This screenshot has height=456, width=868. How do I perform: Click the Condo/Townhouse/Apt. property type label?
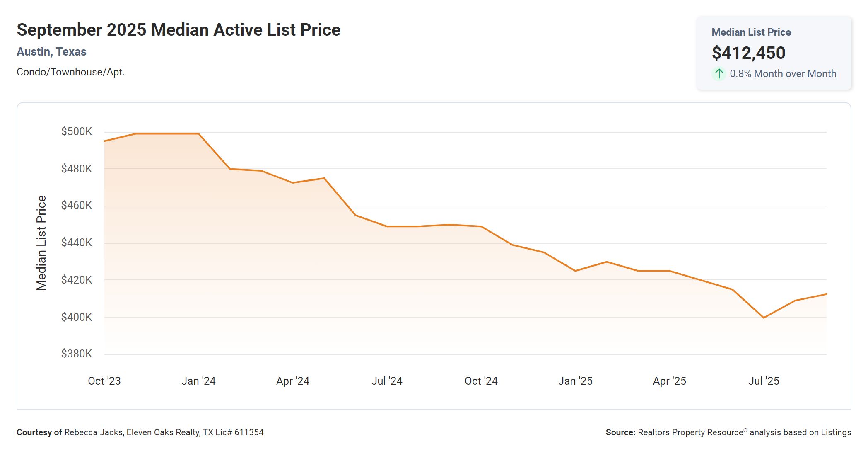pyautogui.click(x=70, y=72)
